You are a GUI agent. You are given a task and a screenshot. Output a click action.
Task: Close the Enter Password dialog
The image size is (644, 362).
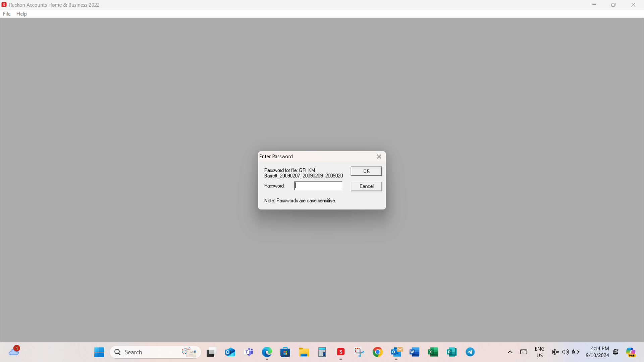coord(379,157)
